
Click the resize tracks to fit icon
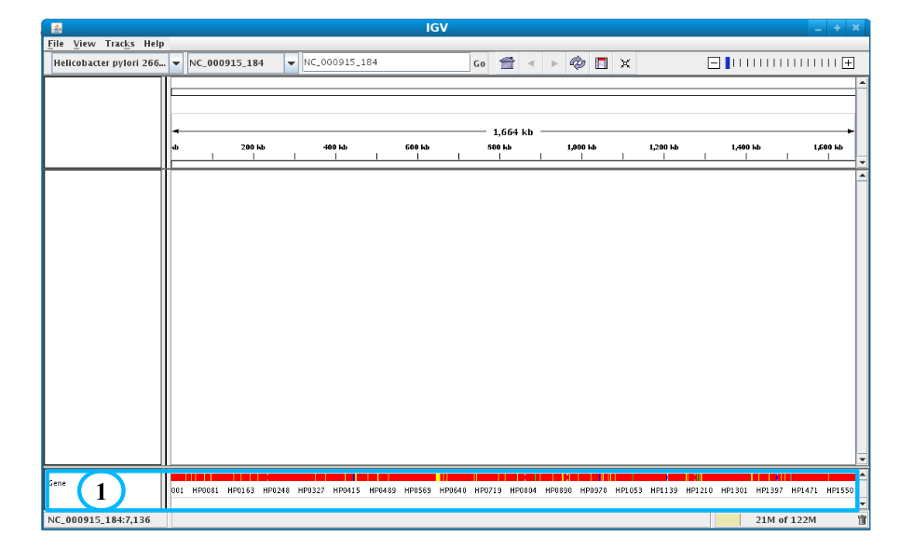click(625, 63)
